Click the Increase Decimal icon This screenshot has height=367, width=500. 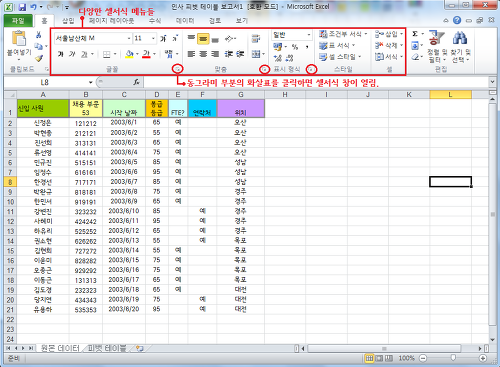(278, 58)
